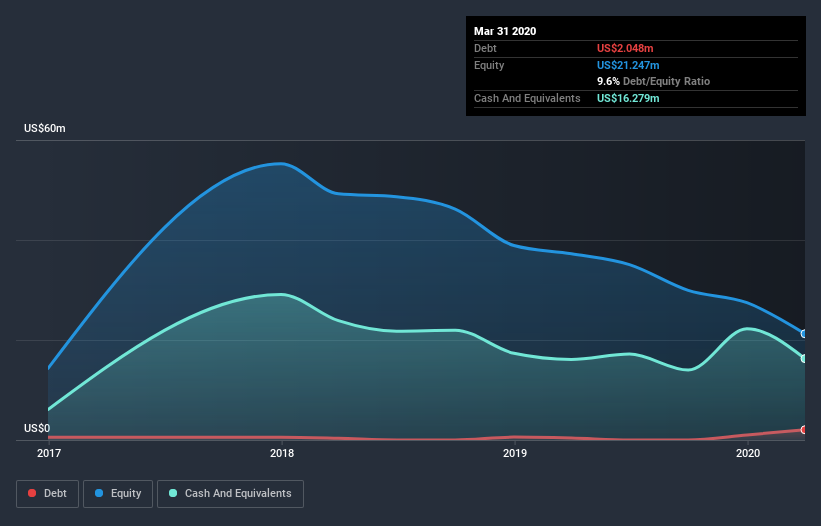Toggle the Equity series legend button
The height and width of the screenshot is (526, 821).
coord(118,494)
